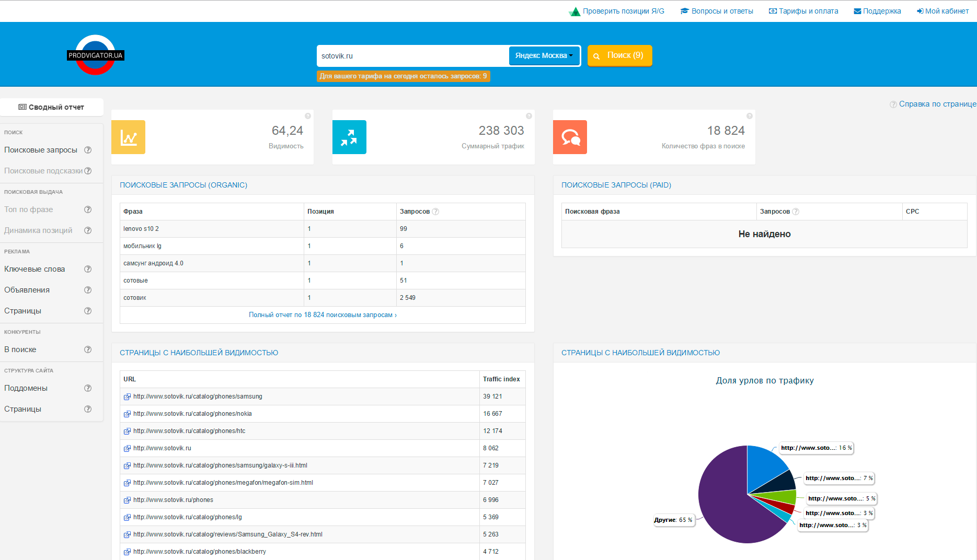Open help icon next to Поддомены
The image size is (977, 560).
pyautogui.click(x=88, y=388)
